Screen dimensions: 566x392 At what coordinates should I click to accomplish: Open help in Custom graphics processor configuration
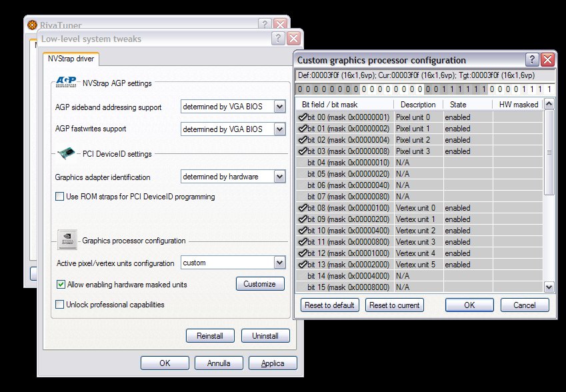(x=532, y=59)
